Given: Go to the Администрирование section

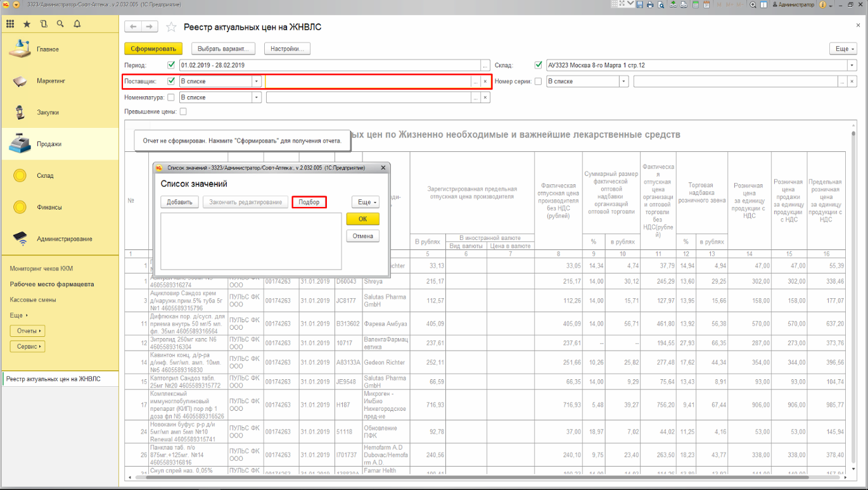Looking at the screenshot, I should click(64, 239).
